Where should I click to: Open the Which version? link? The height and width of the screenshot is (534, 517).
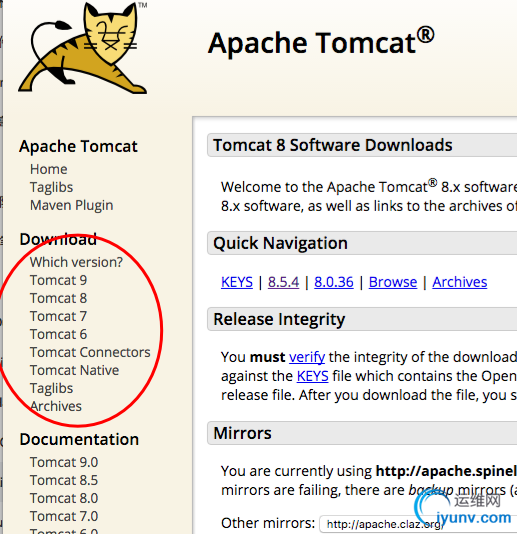76,262
